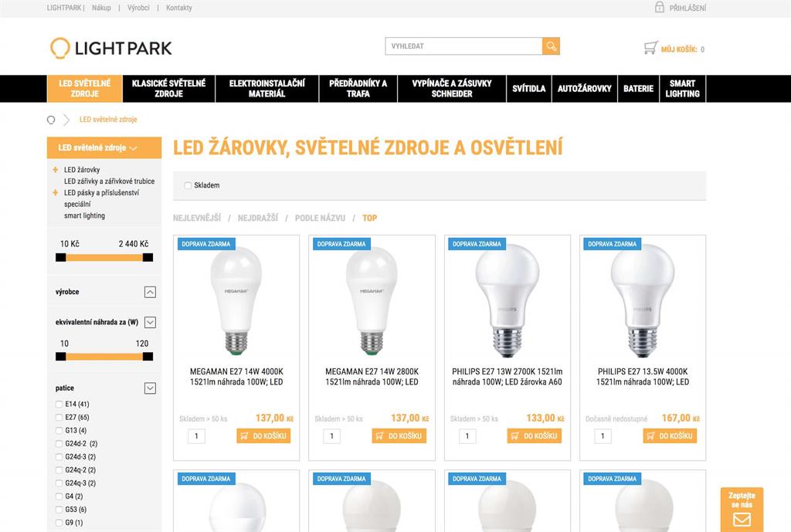Check the G24q-3 (2) socket filter

pos(59,483)
